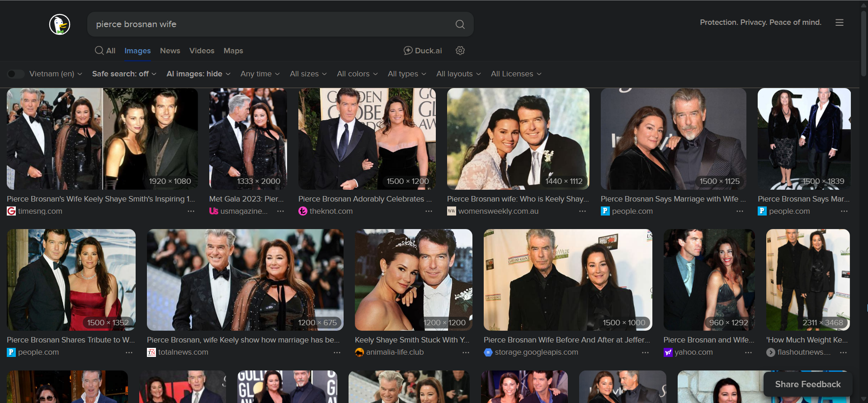Open more options for usmagazine result
This screenshot has height=403, width=868.
coord(280,211)
